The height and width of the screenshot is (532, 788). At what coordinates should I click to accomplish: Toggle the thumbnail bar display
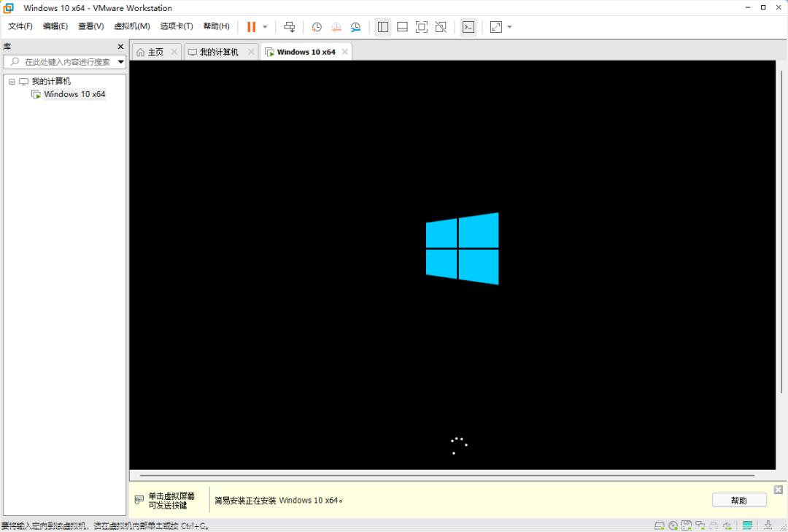(402, 27)
